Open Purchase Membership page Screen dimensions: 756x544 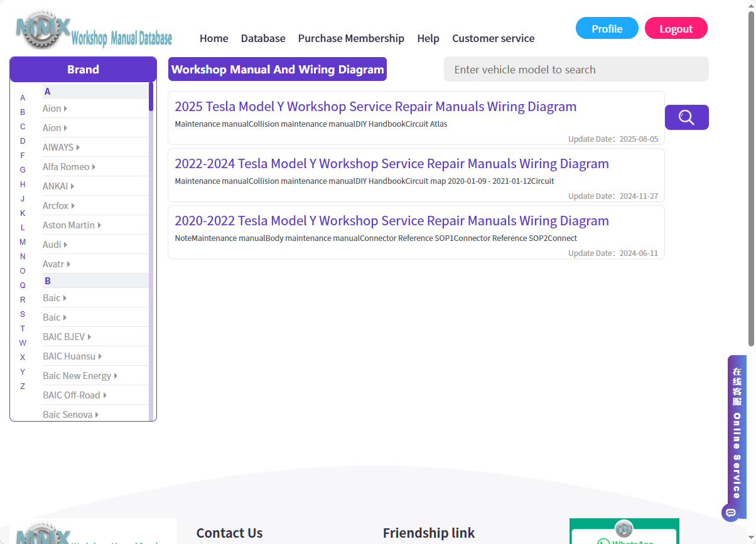pos(351,38)
